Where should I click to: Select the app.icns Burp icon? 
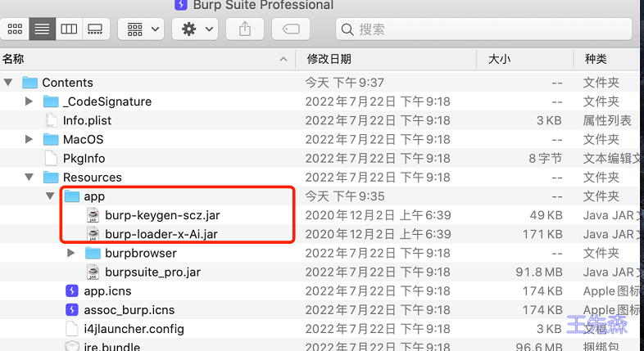pos(72,290)
